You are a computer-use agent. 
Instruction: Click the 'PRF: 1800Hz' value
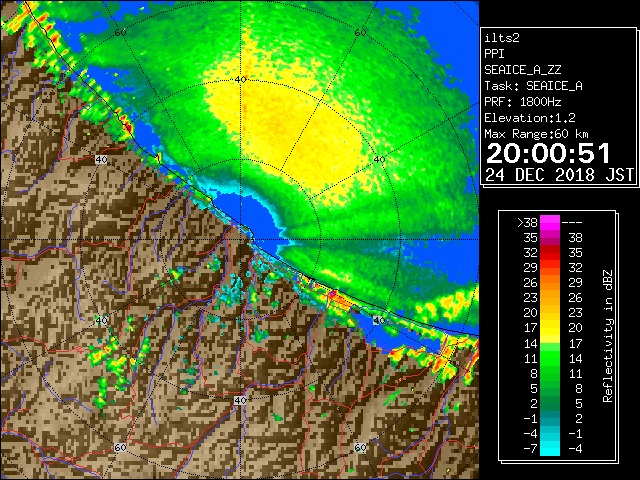click(x=522, y=102)
